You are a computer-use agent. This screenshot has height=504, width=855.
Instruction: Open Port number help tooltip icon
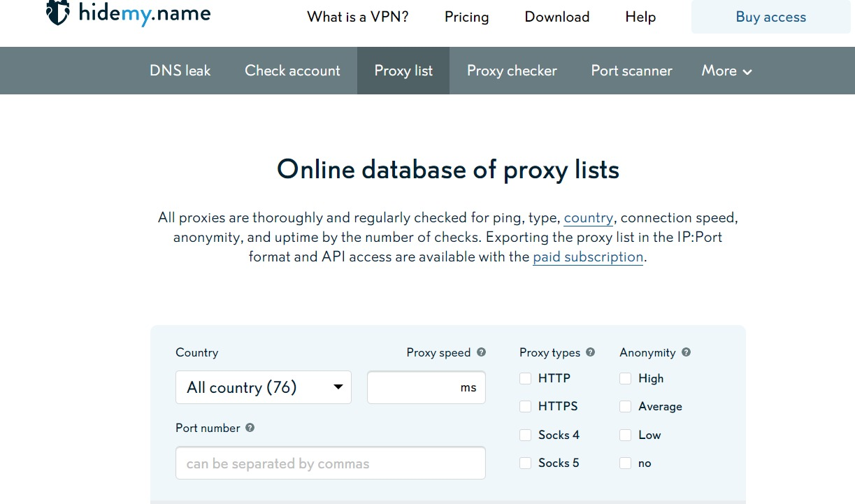250,428
